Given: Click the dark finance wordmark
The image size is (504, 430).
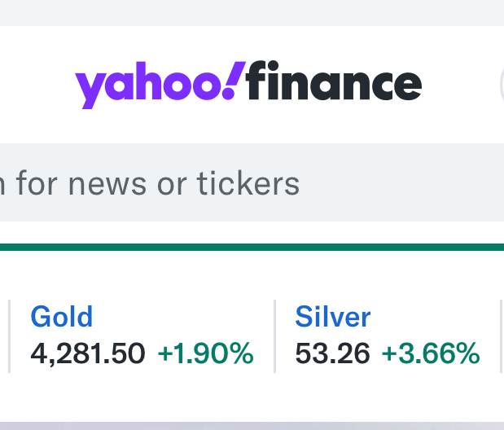Looking at the screenshot, I should 334,83.
